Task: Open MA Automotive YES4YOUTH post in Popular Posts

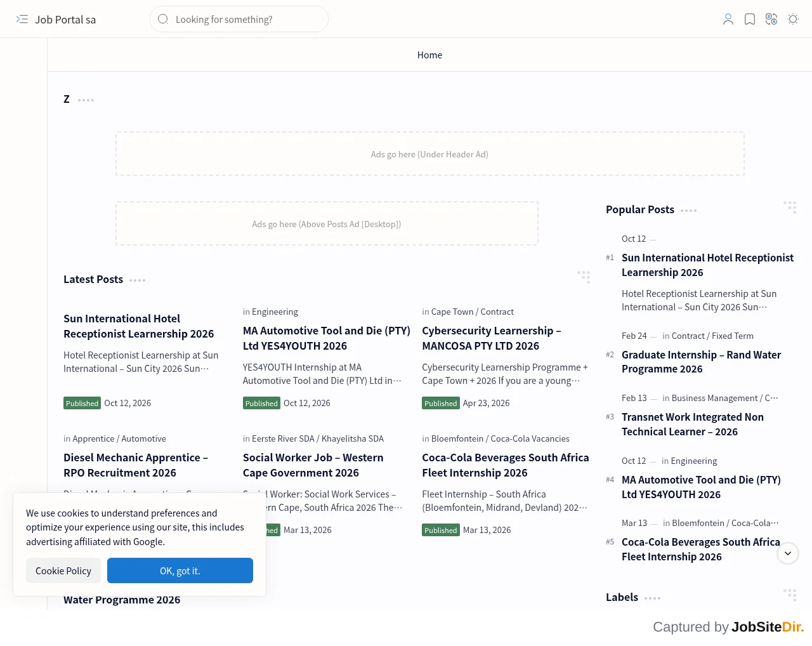Action: pos(701,487)
